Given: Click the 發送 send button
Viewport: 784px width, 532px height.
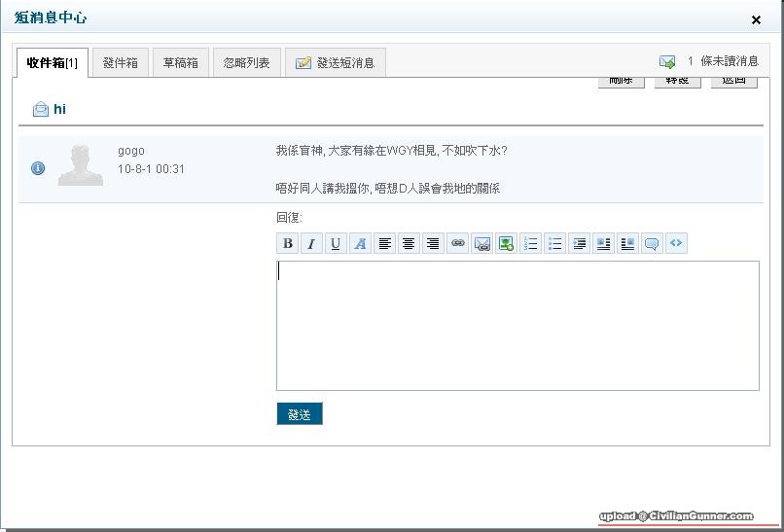Looking at the screenshot, I should [300, 414].
